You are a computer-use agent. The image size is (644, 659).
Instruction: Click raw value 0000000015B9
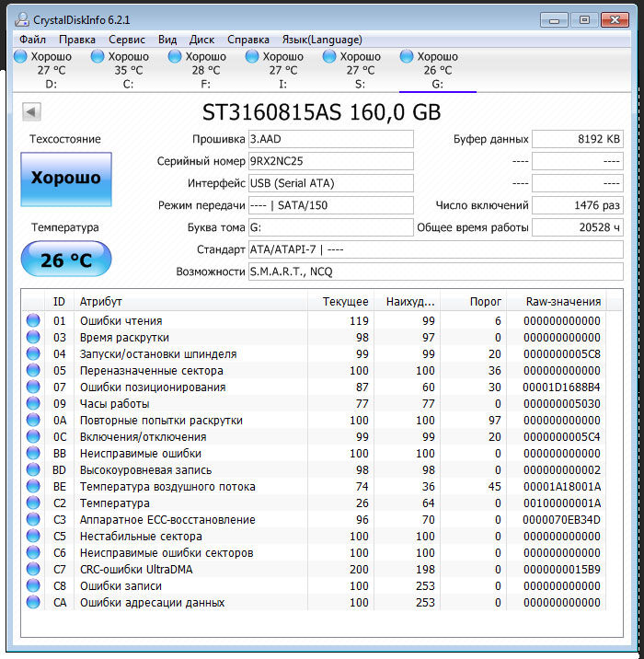point(562,570)
